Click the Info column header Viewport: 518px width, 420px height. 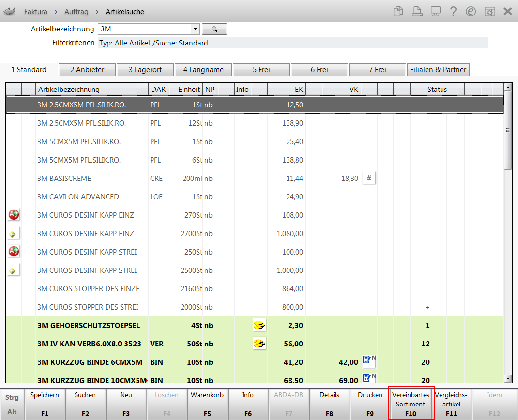(243, 89)
